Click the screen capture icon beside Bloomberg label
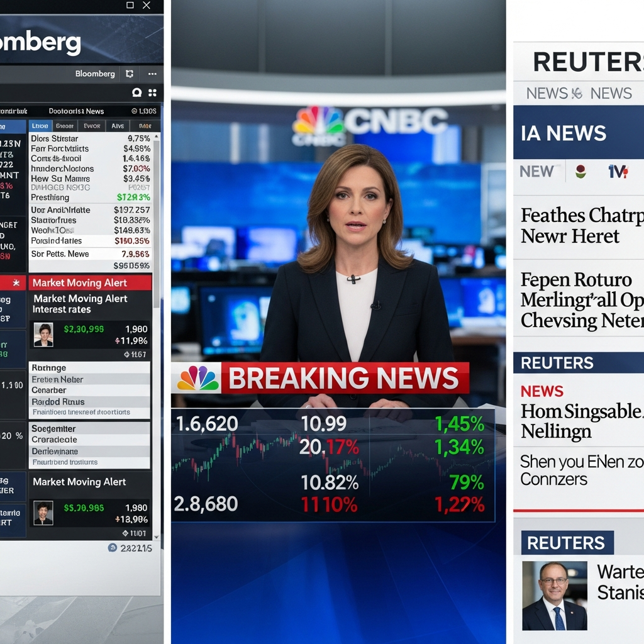The width and height of the screenshot is (644, 644). (x=130, y=74)
